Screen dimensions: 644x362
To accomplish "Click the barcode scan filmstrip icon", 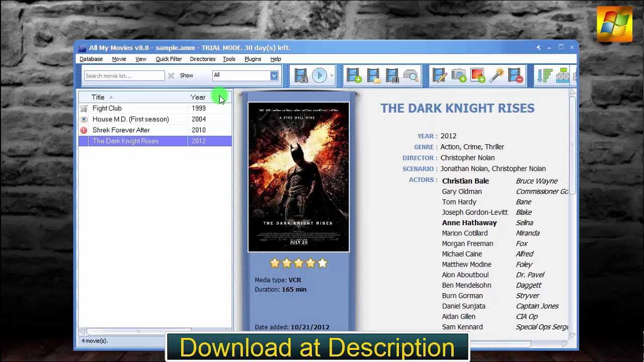I will click(392, 75).
